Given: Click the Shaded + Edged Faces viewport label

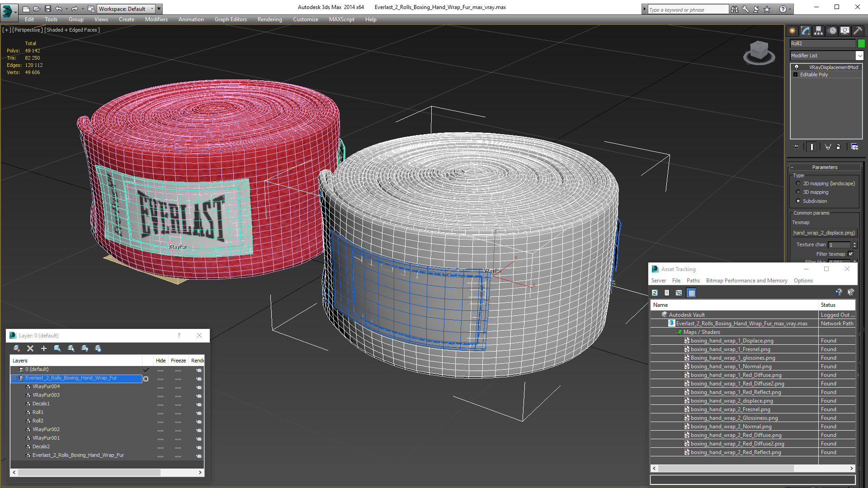Looking at the screenshot, I should coord(72,30).
